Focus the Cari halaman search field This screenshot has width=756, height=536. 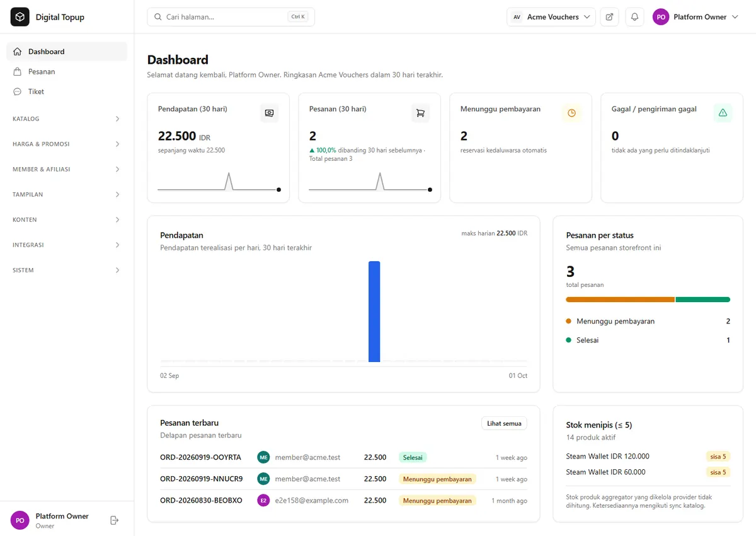(x=231, y=17)
